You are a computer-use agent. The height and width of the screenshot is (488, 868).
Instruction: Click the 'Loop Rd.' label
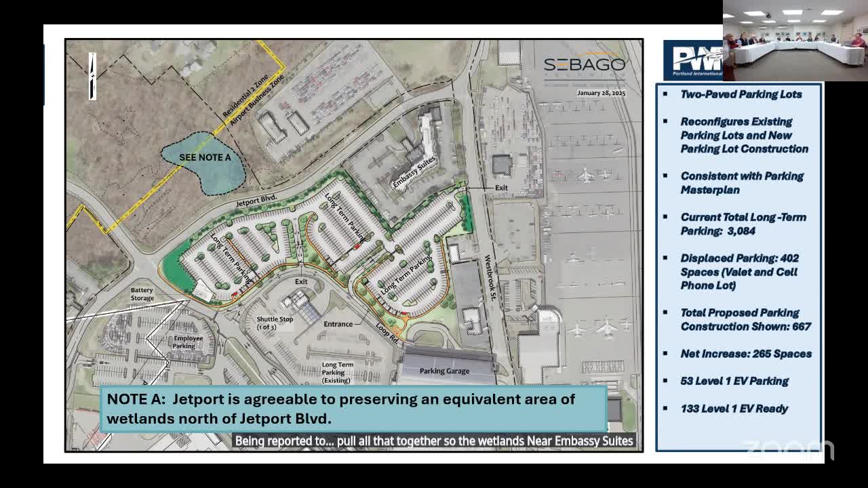tap(387, 333)
